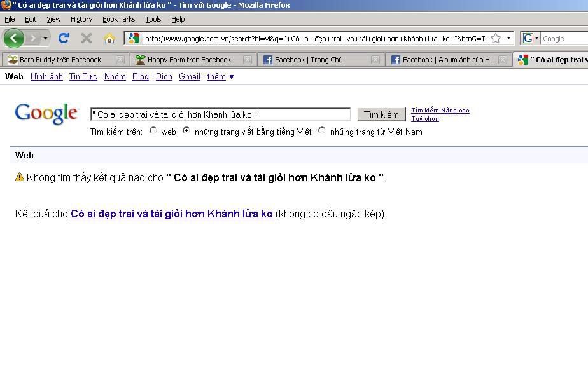Open the Help menu
Image resolution: width=588 pixels, height=368 pixels.
pos(178,19)
